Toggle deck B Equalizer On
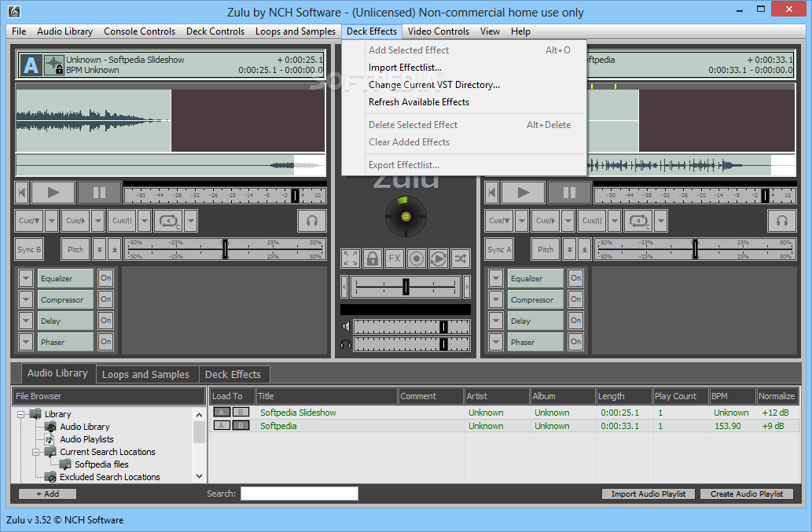 pos(576,278)
